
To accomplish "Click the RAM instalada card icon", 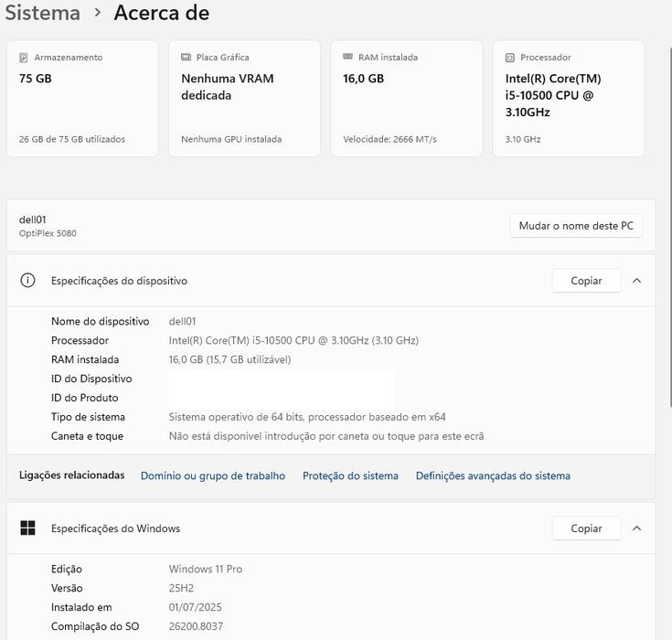I will pyautogui.click(x=347, y=58).
